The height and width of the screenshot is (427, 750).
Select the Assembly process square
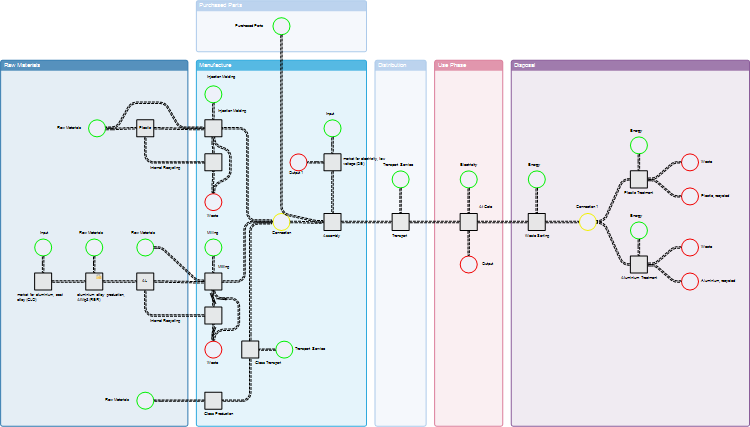click(x=332, y=222)
